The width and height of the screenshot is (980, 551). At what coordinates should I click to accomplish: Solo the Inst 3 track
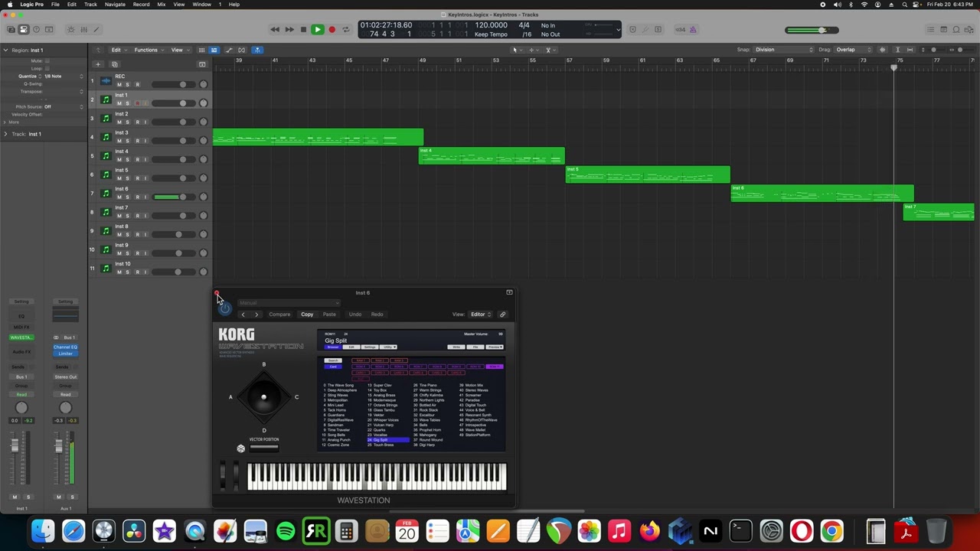[128, 141]
